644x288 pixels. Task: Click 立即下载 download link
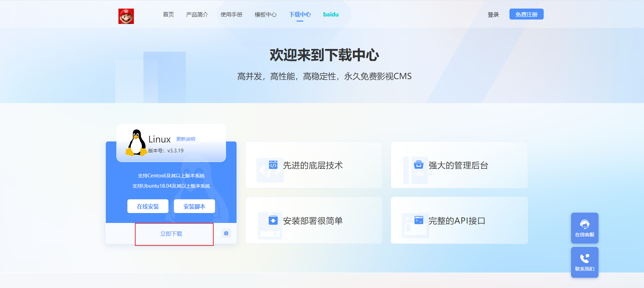point(171,234)
